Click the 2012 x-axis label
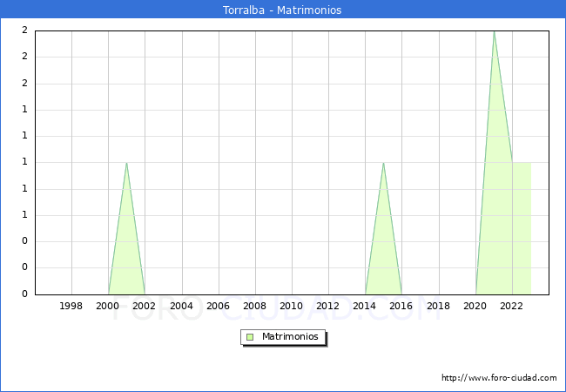This screenshot has width=566, height=392. [327, 306]
